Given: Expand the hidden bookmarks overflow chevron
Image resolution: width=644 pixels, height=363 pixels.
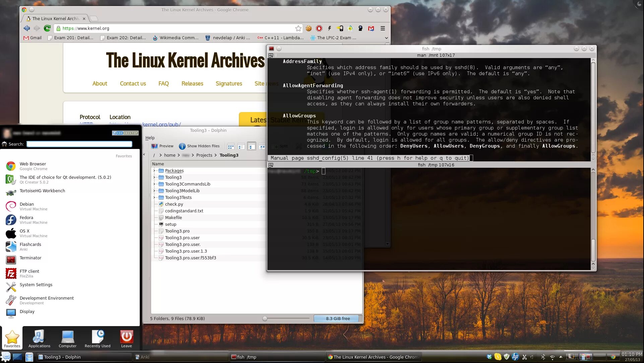Looking at the screenshot, I should pyautogui.click(x=386, y=38).
